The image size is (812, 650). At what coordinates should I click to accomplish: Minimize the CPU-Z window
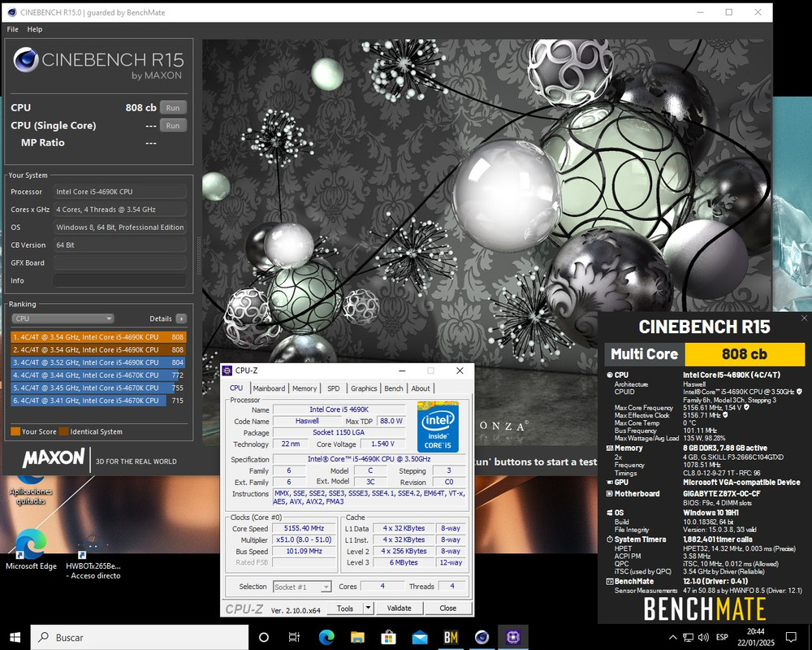click(x=402, y=370)
